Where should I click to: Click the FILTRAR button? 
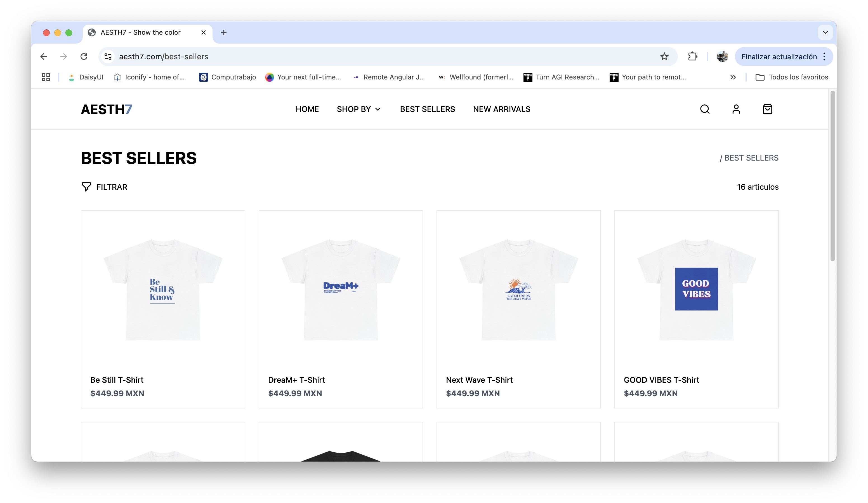click(104, 187)
